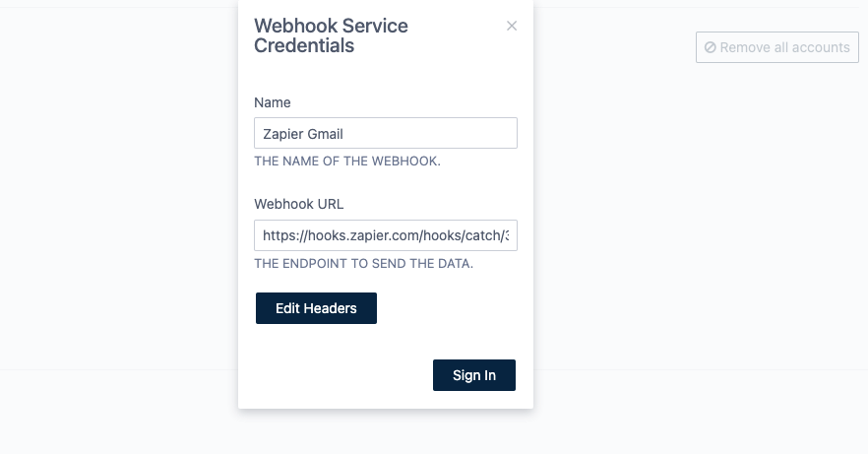Click the Webhook Service Credentials dialog title
This screenshot has height=454, width=868.
tap(331, 35)
